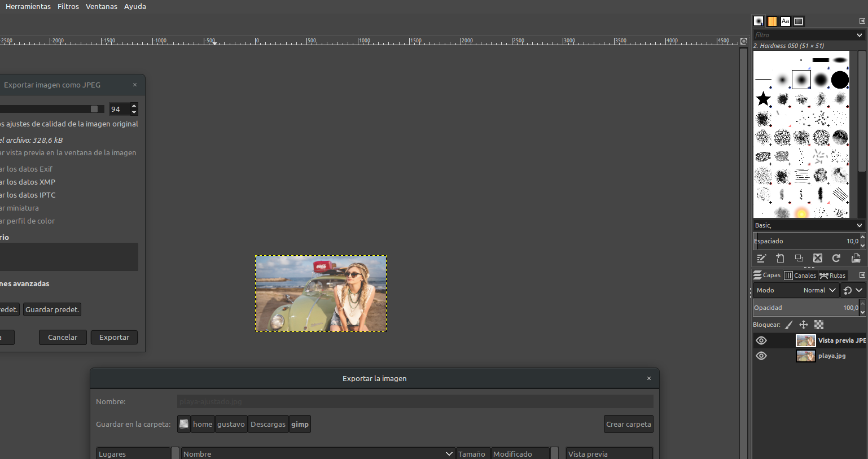Image resolution: width=868 pixels, height=459 pixels.
Task: Open the Filtros menu
Action: point(68,6)
